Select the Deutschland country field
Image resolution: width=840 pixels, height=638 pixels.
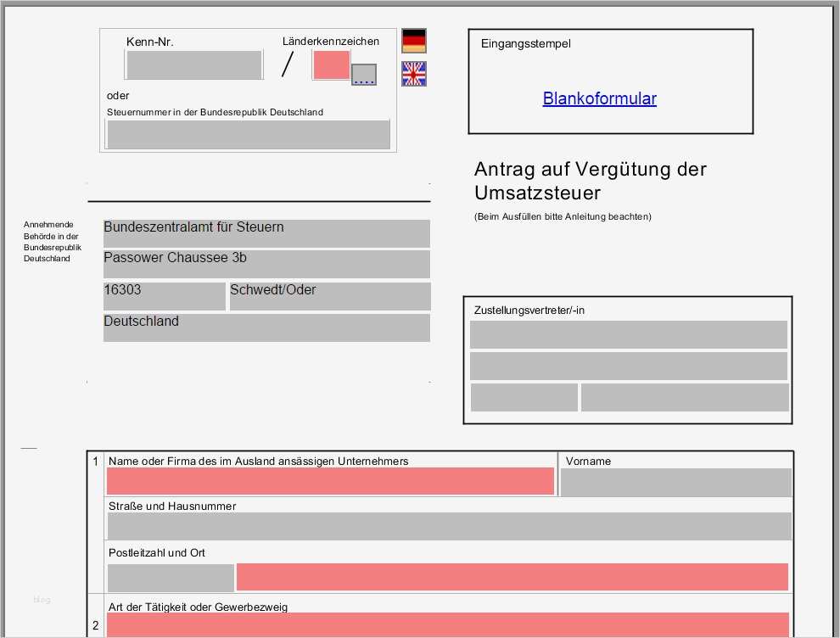266,327
